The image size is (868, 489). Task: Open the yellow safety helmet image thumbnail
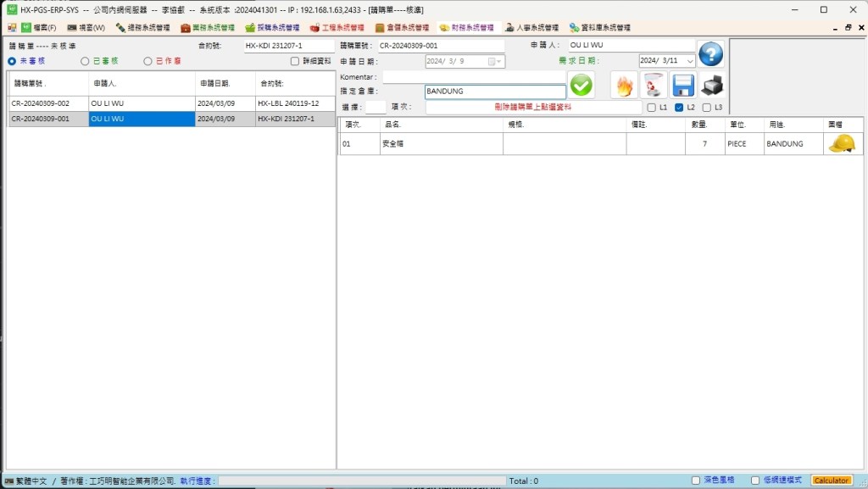[x=841, y=144]
